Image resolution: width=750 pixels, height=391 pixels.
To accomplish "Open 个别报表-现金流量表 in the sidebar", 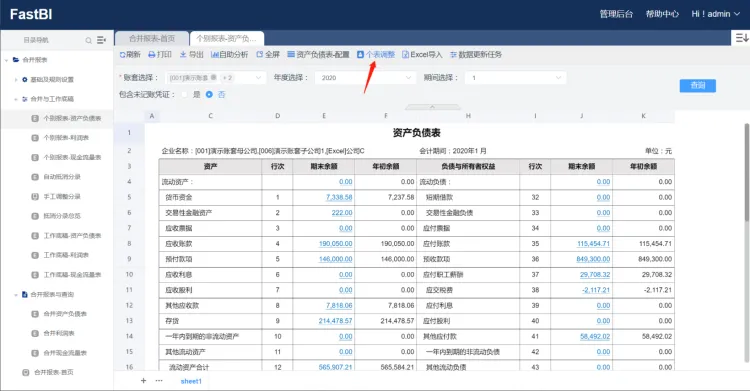I will [72, 157].
